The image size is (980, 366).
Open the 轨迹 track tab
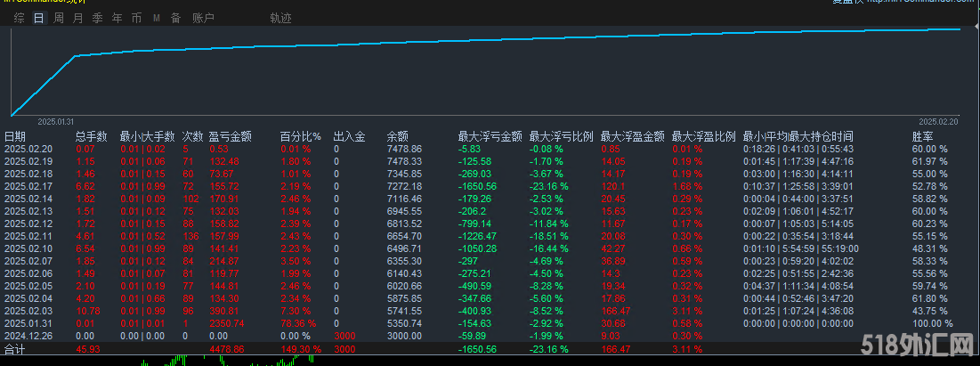(280, 19)
